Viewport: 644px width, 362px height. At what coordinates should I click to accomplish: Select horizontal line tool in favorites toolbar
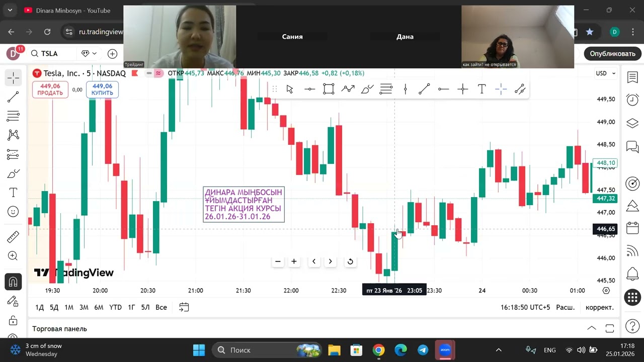309,89
